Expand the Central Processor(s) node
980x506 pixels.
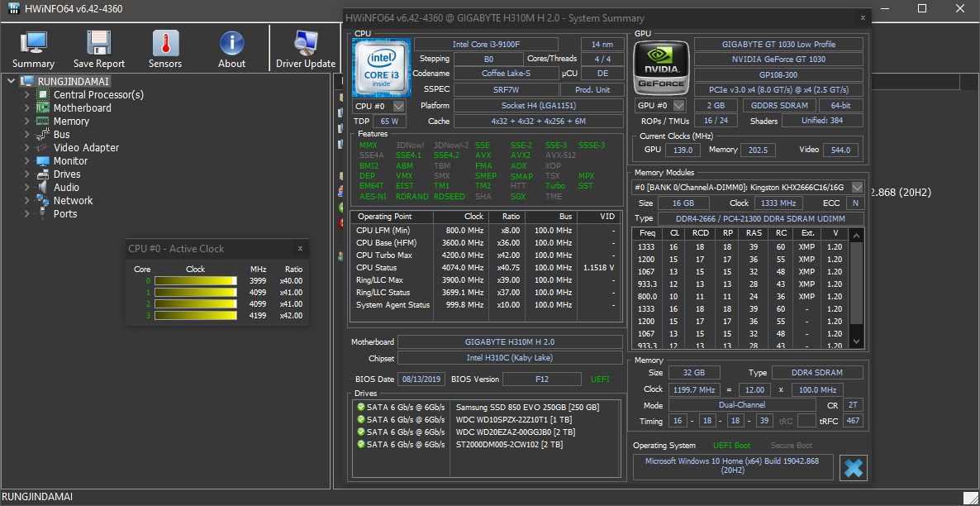[x=27, y=94]
